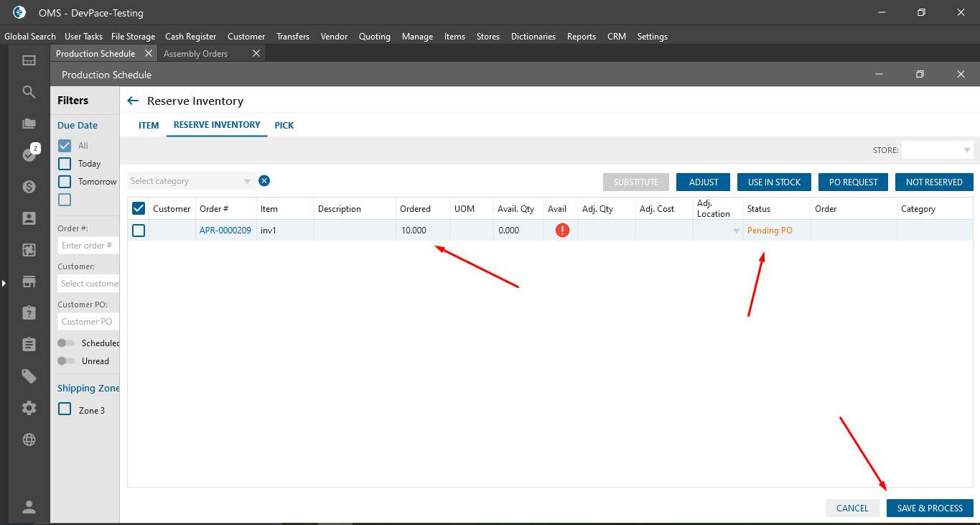
Task: Open the storefront icon in sidebar
Action: pyautogui.click(x=29, y=282)
